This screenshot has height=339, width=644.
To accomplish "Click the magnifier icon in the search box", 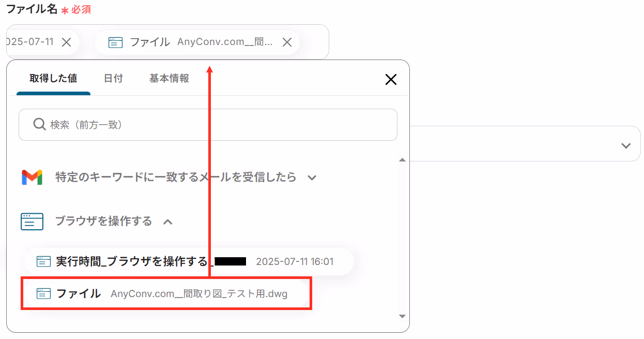I will pyautogui.click(x=39, y=124).
